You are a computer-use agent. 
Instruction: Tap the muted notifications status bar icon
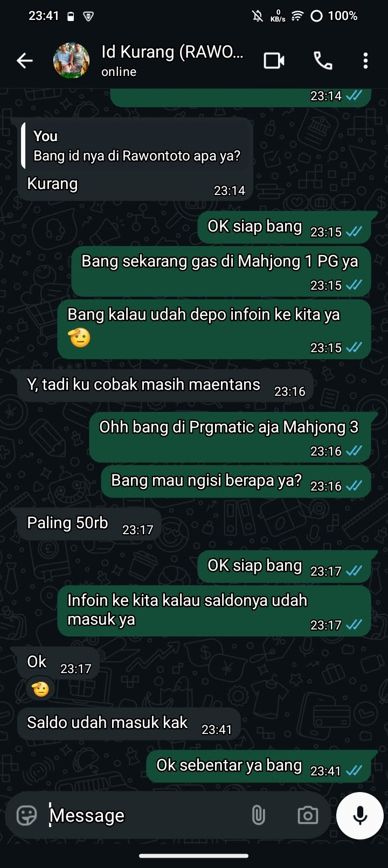[x=258, y=16]
